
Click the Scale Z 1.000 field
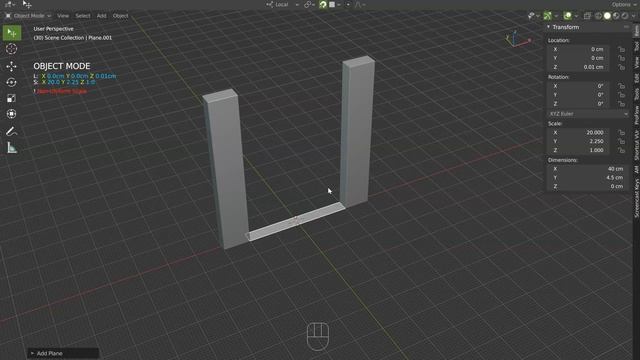tap(578, 150)
